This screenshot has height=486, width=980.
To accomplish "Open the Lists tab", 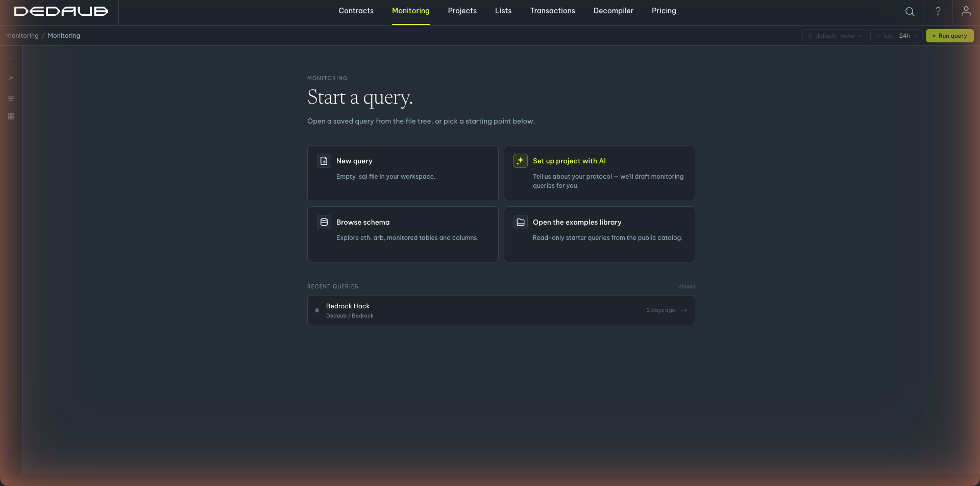I will tap(503, 11).
